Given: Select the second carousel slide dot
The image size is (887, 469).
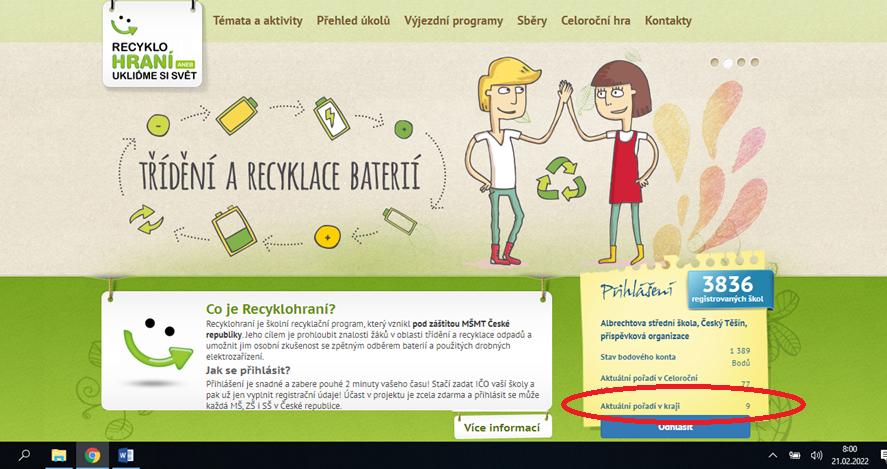Looking at the screenshot, I should pos(728,62).
